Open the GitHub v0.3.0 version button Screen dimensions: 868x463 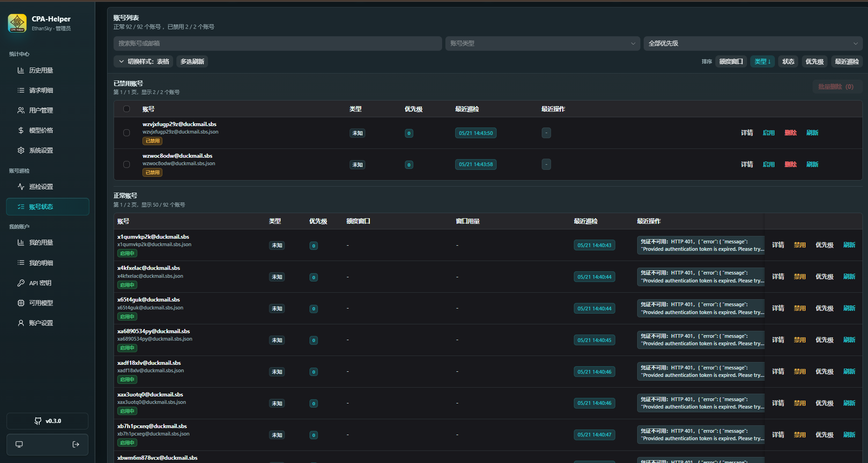(47, 421)
